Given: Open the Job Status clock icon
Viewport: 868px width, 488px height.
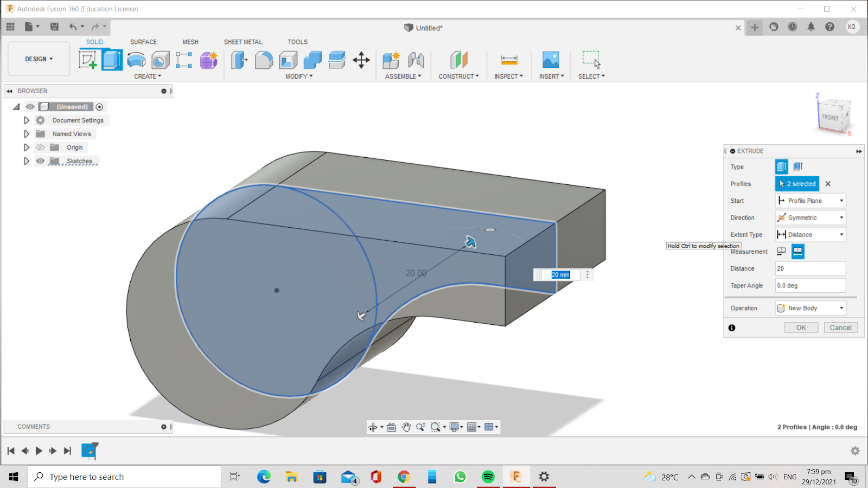Looking at the screenshot, I should pos(793,27).
